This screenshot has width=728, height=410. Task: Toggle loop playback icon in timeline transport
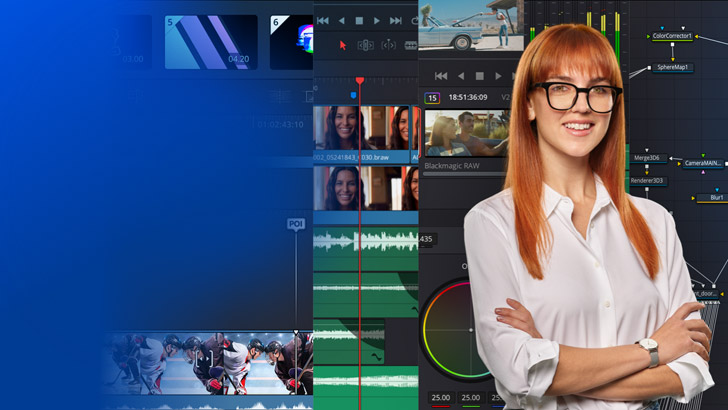click(x=414, y=20)
